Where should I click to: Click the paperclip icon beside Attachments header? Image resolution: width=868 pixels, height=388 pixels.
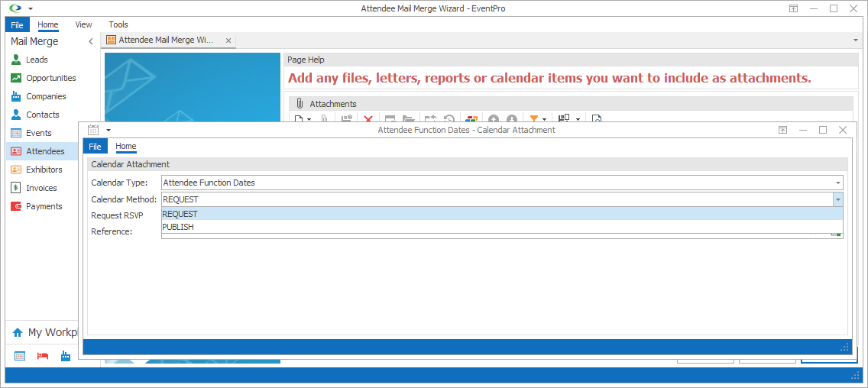[x=299, y=104]
